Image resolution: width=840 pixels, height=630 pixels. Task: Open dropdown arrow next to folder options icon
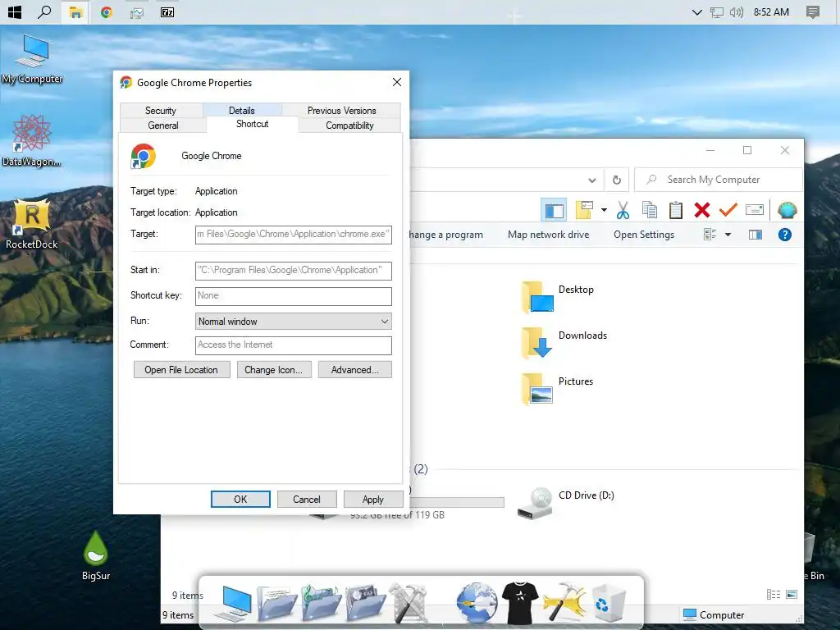(604, 210)
